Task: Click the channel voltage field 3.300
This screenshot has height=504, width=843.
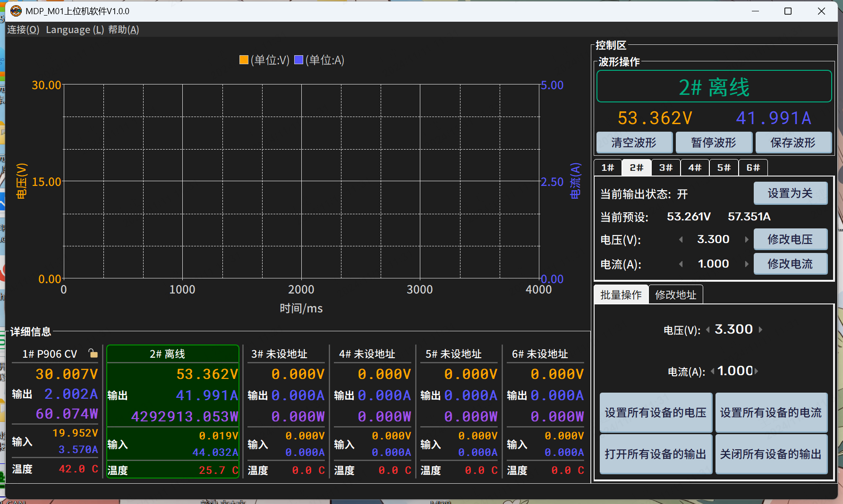Action: (x=714, y=239)
